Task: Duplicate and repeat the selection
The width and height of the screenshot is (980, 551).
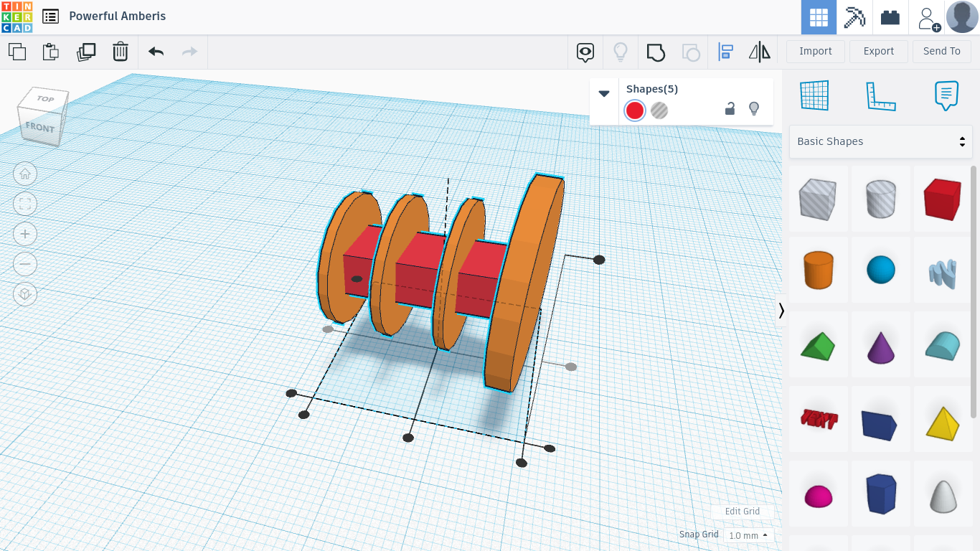Action: (x=86, y=52)
